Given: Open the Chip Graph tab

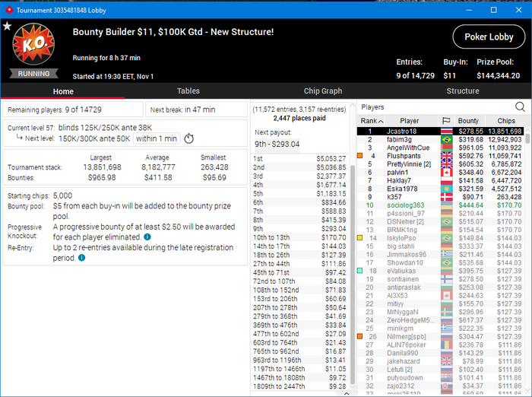Looking at the screenshot, I should (x=323, y=91).
